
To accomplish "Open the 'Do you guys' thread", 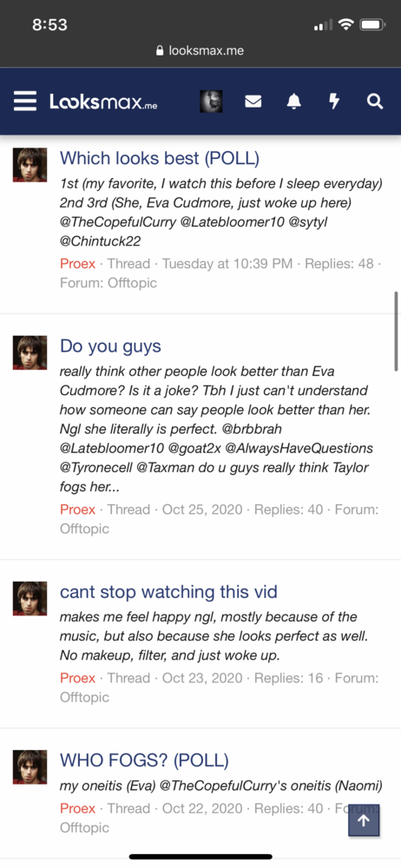I will (x=110, y=346).
